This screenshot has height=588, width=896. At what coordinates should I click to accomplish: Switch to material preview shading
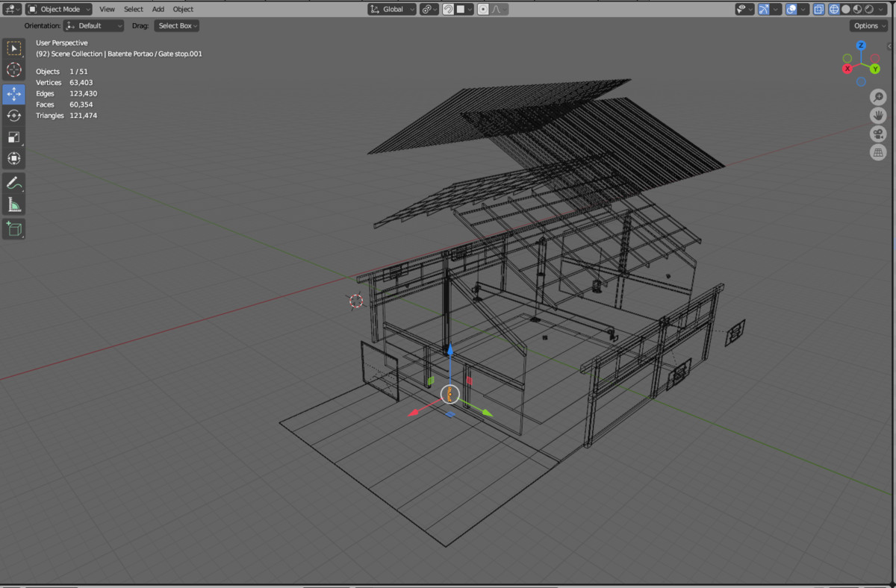(x=857, y=9)
